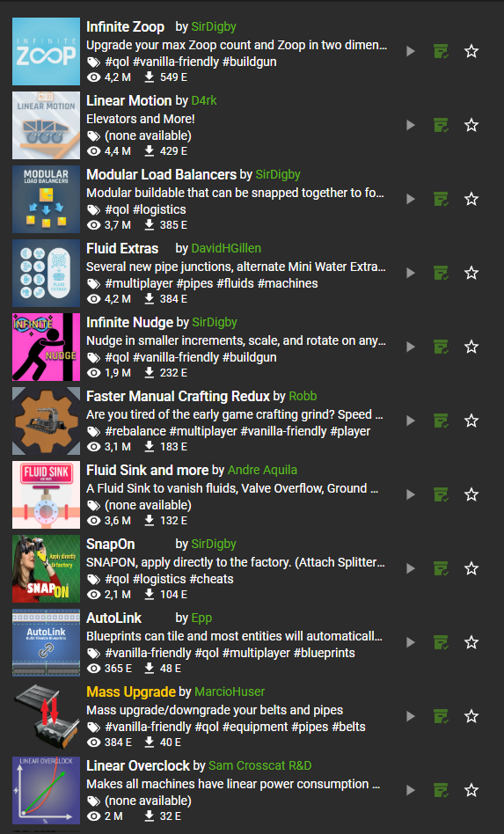The height and width of the screenshot is (834, 504).
Task: Click the Infinite Nudge pink thumbnail
Action: (x=47, y=347)
